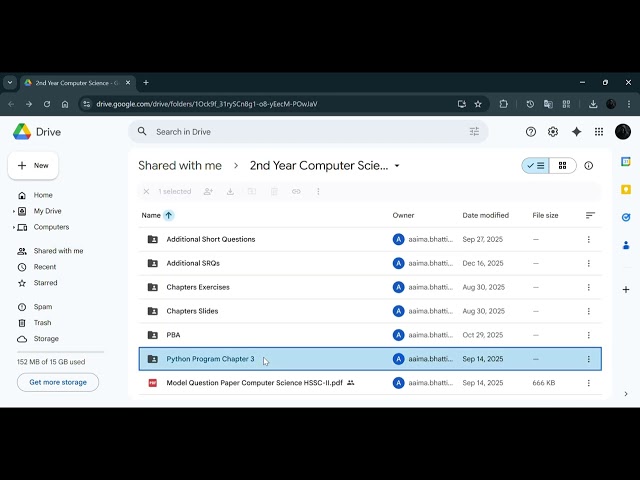Viewport: 640px width, 480px height.
Task: Open Spam in sidebar
Action: pos(42,307)
